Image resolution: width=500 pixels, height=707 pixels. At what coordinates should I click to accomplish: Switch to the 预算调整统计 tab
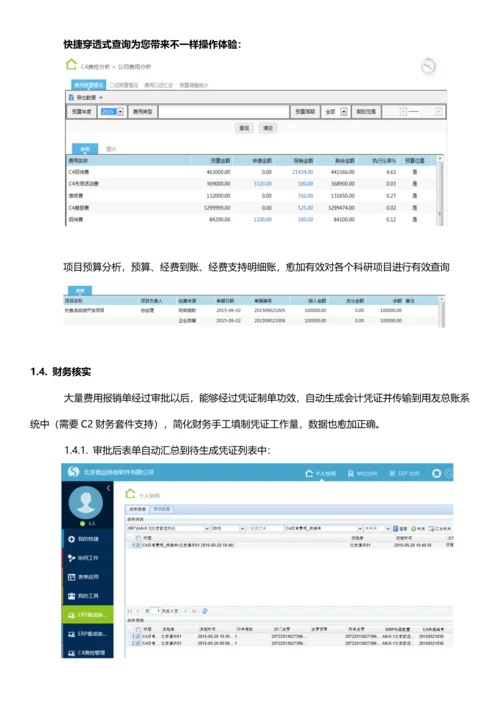click(193, 85)
